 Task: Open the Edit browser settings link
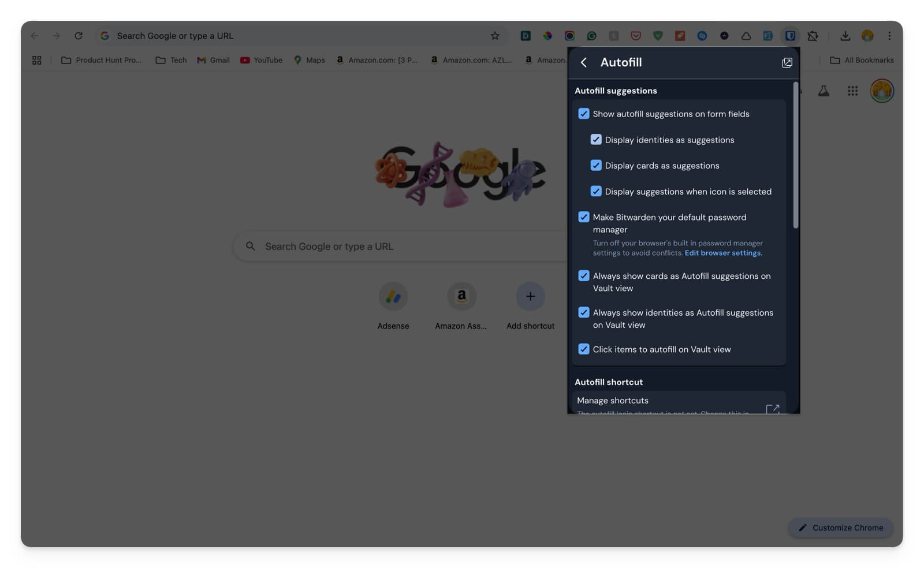(723, 253)
